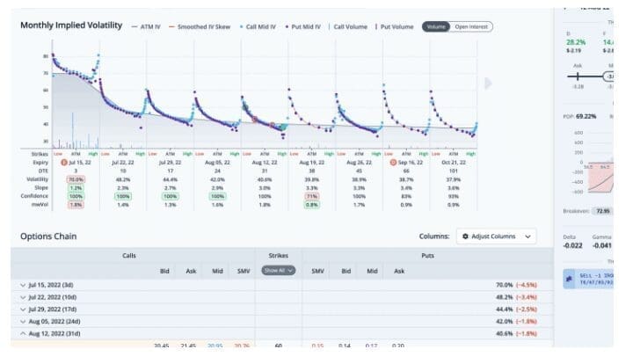This screenshot has width=633, height=364.
Task: Open the Adjust Columns menu
Action: tap(497, 237)
